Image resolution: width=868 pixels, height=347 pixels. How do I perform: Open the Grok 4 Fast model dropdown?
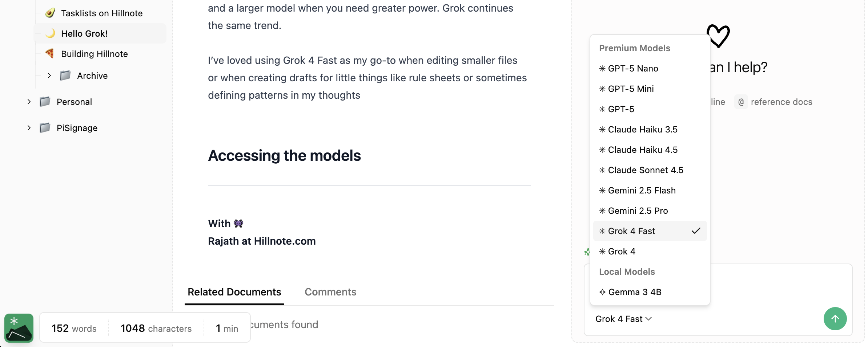pyautogui.click(x=623, y=319)
